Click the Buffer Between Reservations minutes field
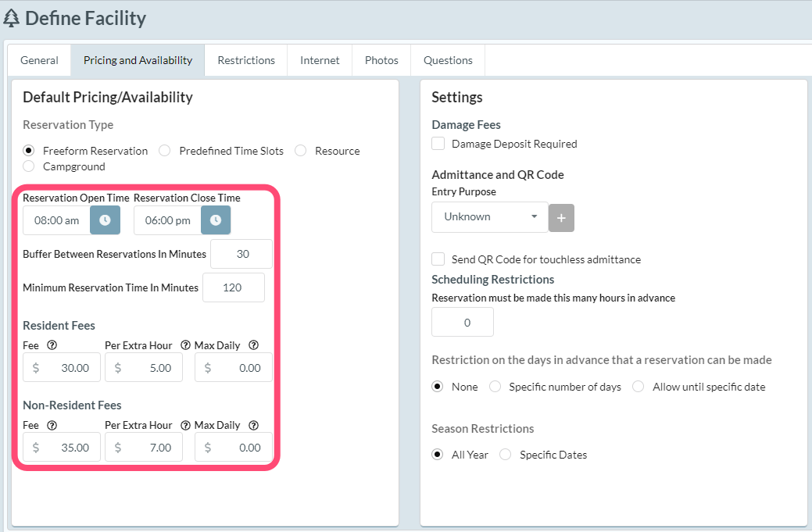 pyautogui.click(x=241, y=254)
